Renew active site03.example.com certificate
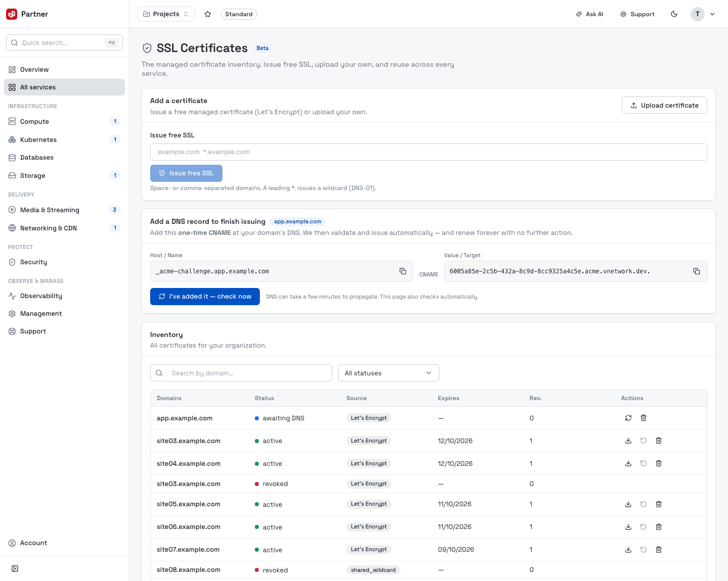This screenshot has height=581, width=728. (644, 441)
